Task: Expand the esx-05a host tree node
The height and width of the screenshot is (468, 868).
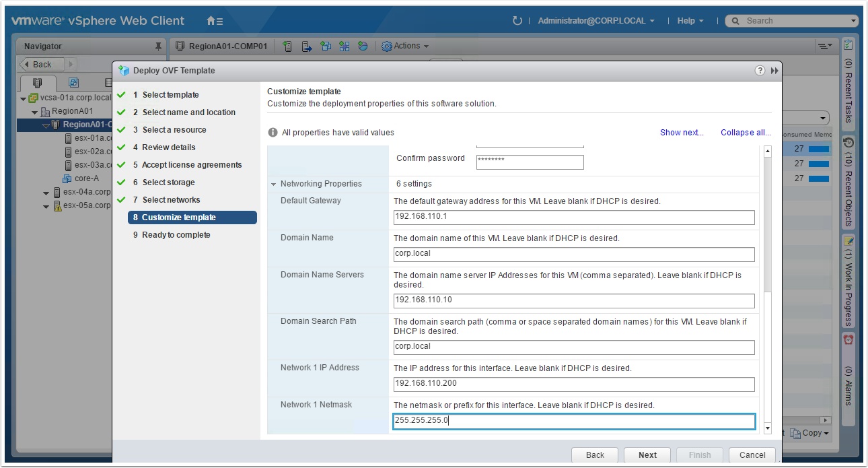Action: (46, 206)
